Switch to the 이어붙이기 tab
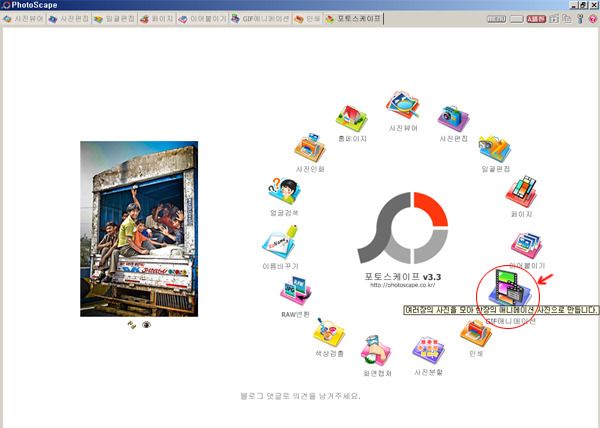 pos(203,19)
